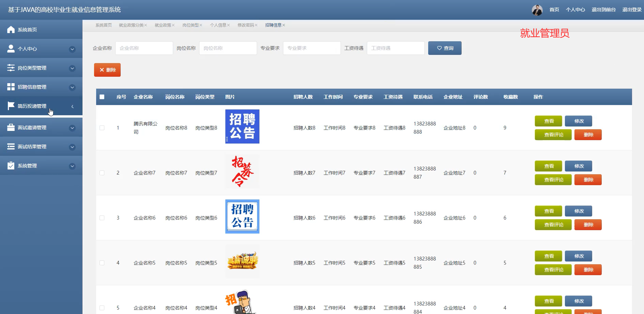Click 退出登录 to log out
The width and height of the screenshot is (644, 314).
(632, 10)
